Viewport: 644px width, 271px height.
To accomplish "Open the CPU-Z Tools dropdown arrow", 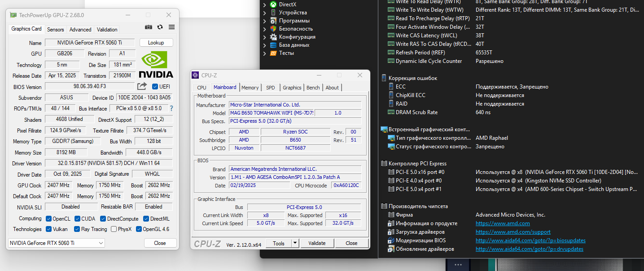I will coord(295,243).
